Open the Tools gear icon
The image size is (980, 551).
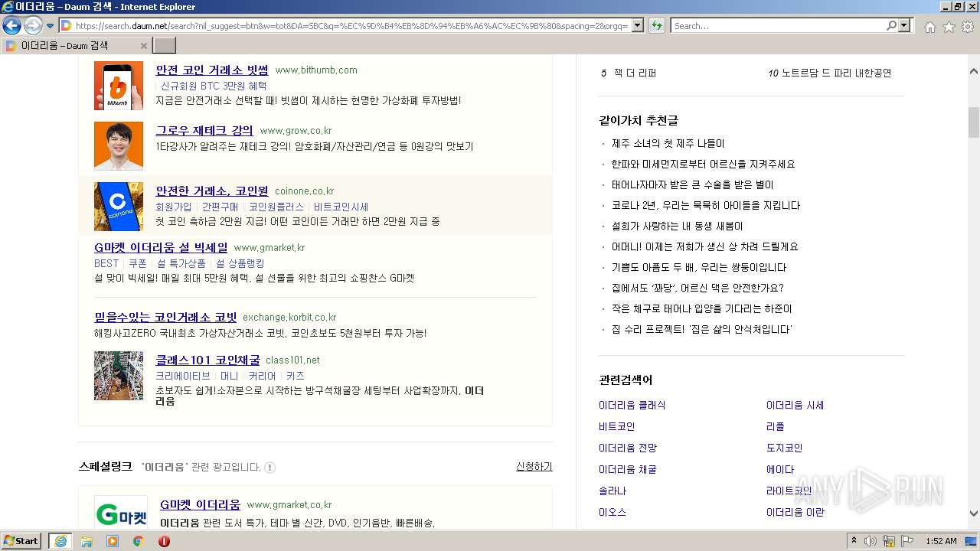click(x=968, y=27)
